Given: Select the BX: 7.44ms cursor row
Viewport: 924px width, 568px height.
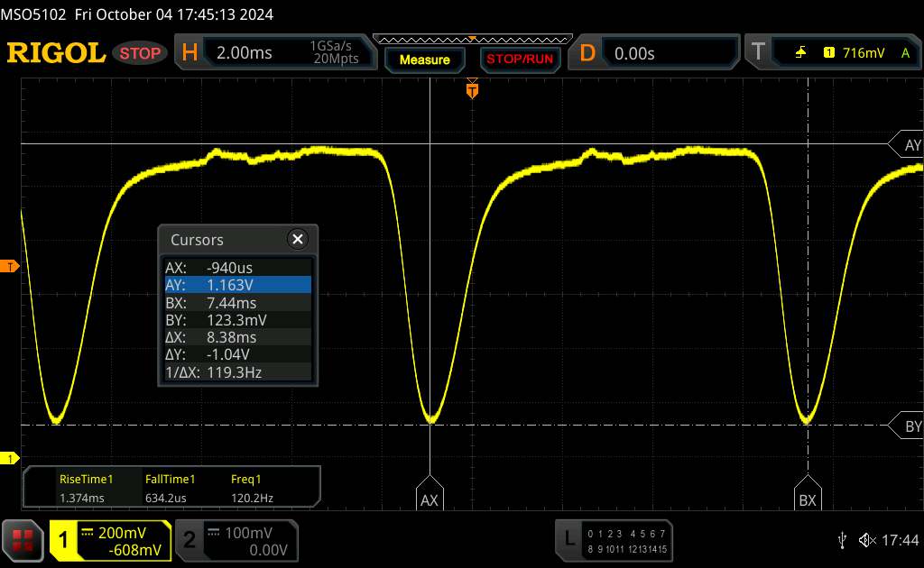Looking at the screenshot, I should pyautogui.click(x=237, y=303).
